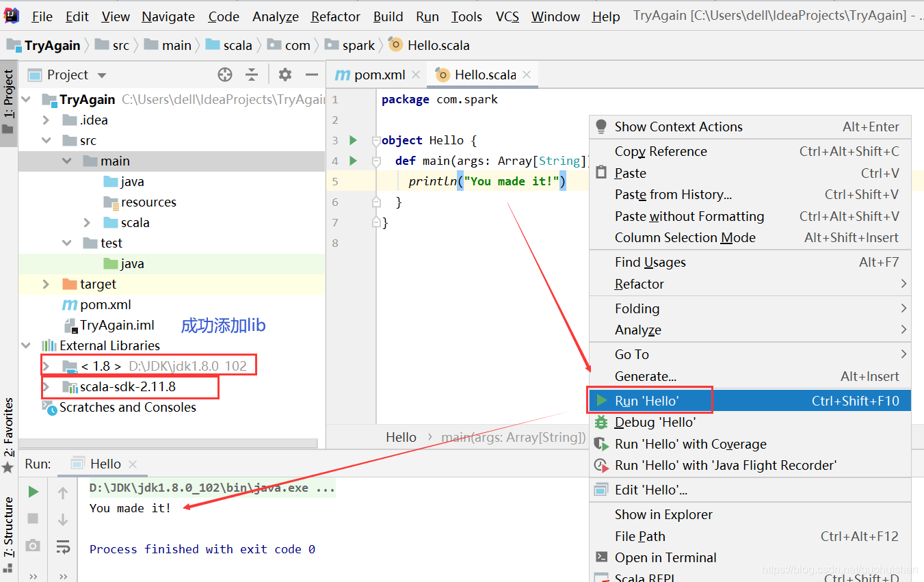
Task: Click Debug 'Hello' in context menu
Action: pos(655,423)
